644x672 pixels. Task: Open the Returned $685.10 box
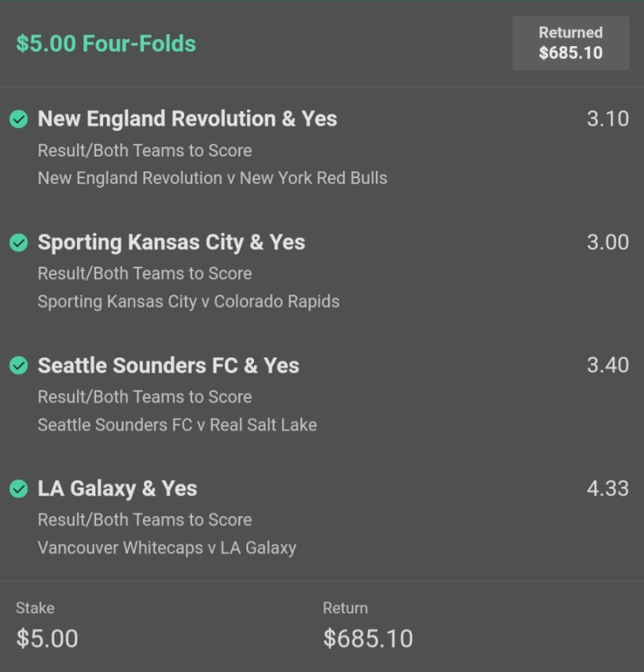[x=571, y=43]
